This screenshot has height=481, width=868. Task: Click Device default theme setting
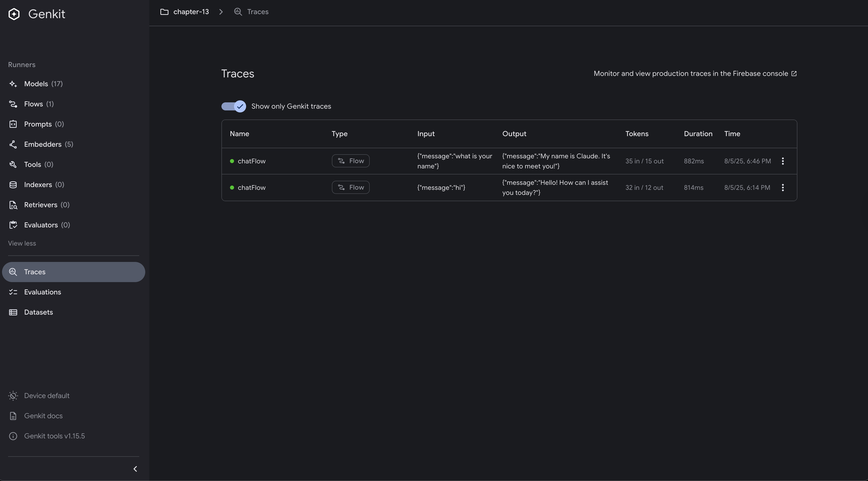[x=47, y=396]
